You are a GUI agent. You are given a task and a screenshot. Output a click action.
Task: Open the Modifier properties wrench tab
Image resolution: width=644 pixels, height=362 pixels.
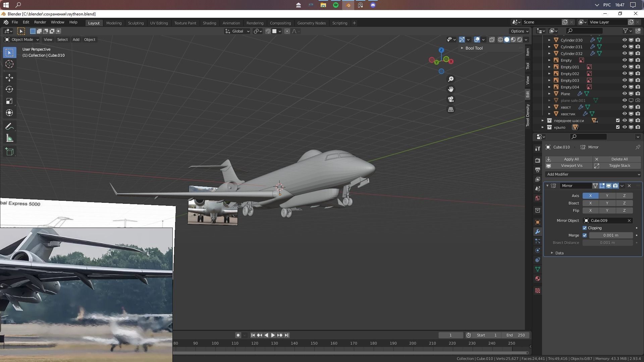coord(538,232)
